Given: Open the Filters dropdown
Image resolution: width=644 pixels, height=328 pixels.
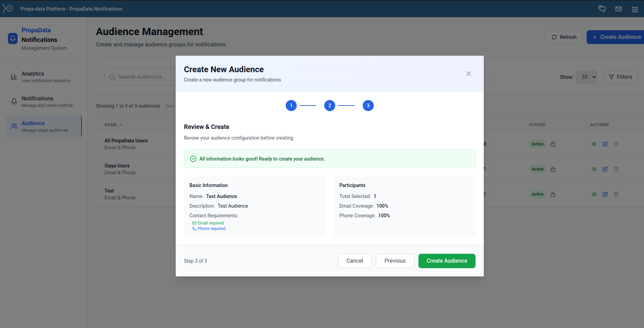Looking at the screenshot, I should [620, 77].
